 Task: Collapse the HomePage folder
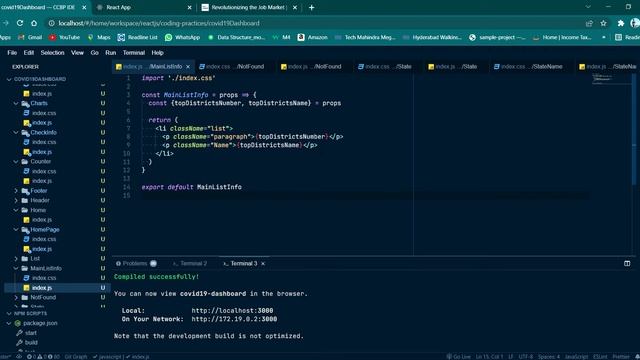(x=16, y=229)
